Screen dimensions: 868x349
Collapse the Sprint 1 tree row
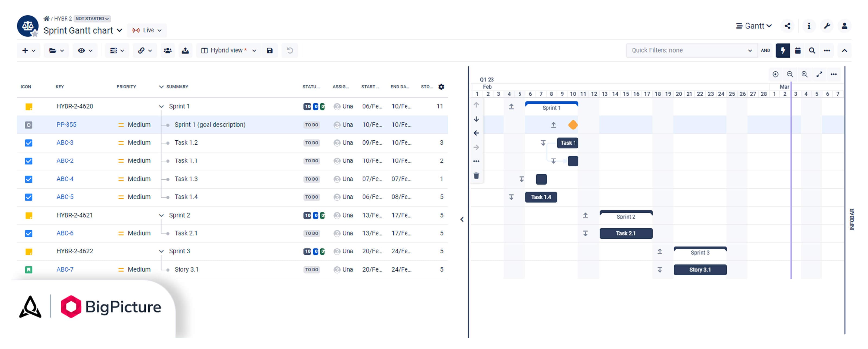(x=161, y=107)
